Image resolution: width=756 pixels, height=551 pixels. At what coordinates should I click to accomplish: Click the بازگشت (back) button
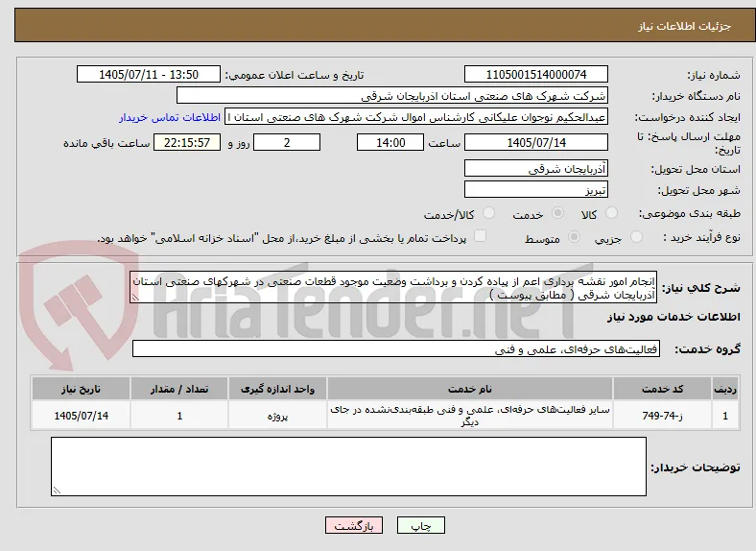[x=354, y=525]
